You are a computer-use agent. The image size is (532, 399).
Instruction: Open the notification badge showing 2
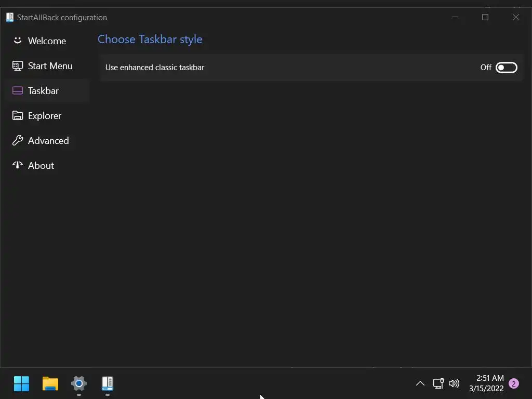[x=514, y=384]
